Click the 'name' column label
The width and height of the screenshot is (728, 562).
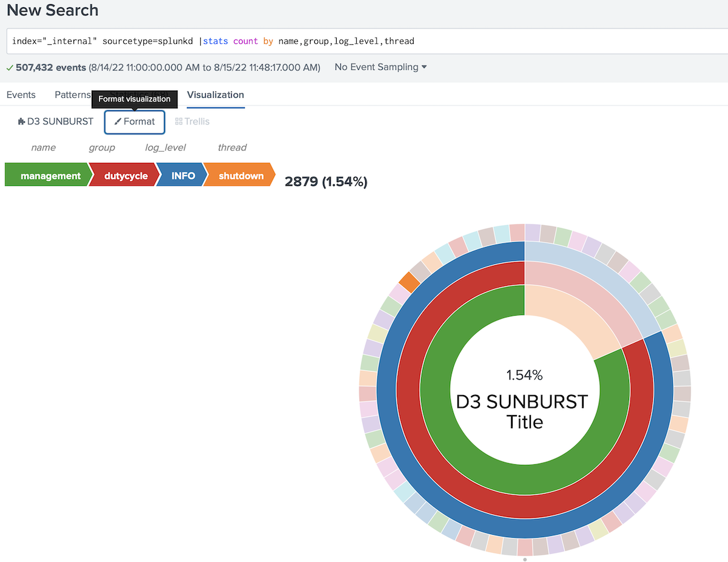[x=43, y=147]
